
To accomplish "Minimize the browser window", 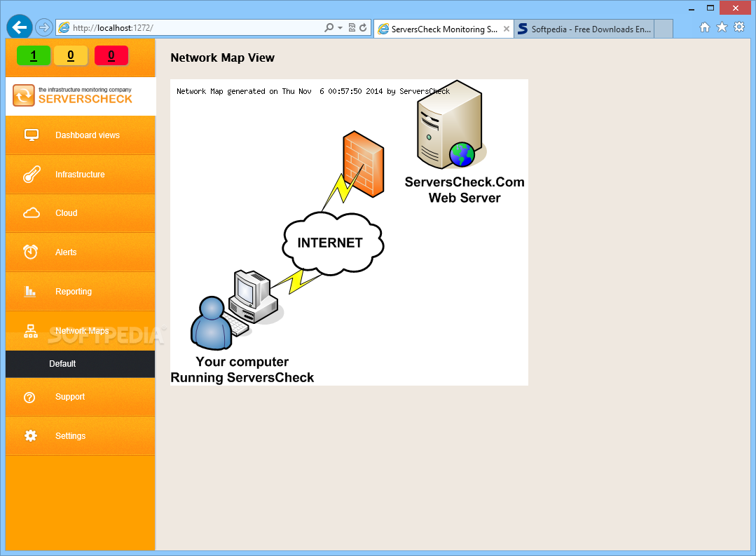I will [691, 8].
